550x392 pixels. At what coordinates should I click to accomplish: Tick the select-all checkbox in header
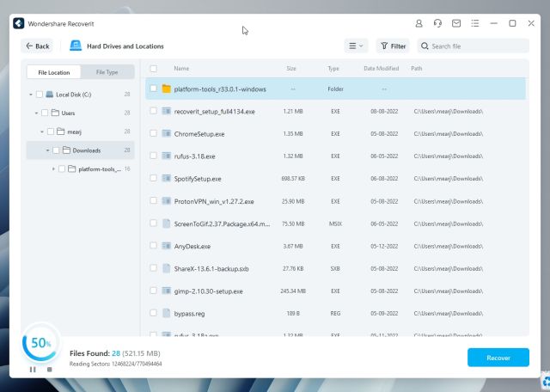[153, 69]
